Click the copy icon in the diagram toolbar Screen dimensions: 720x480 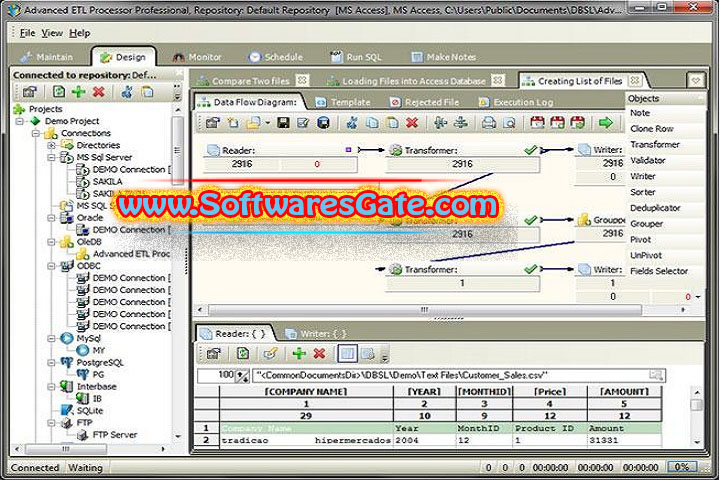point(372,123)
